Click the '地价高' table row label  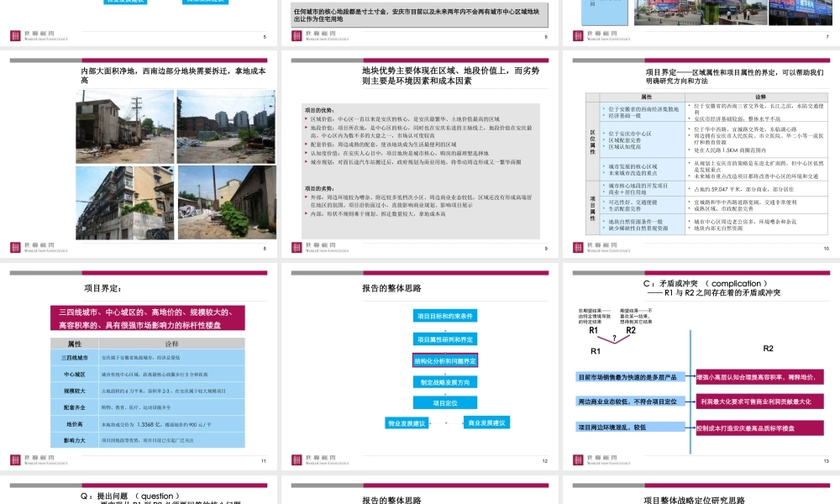(75, 424)
